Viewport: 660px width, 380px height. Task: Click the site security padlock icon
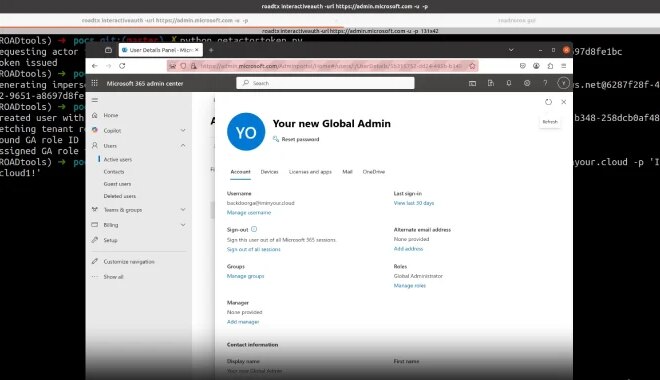pyautogui.click(x=194, y=66)
